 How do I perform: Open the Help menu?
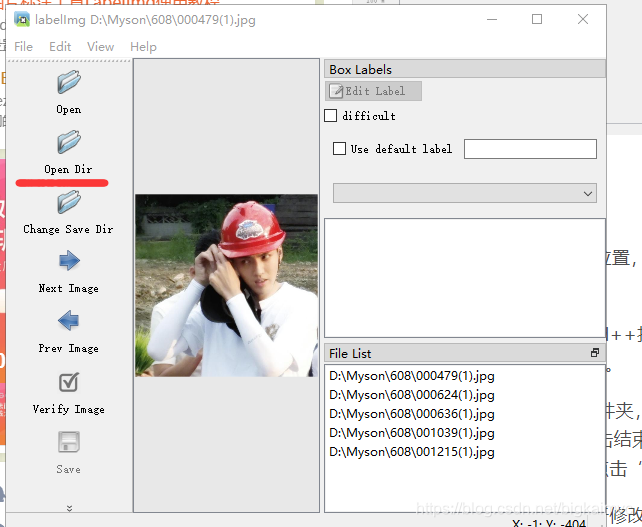[x=143, y=47]
